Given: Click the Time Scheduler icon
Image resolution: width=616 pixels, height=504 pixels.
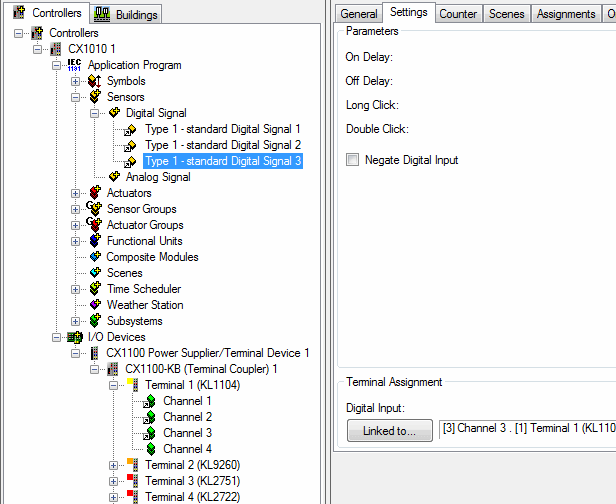Looking at the screenshot, I should coord(95,288).
